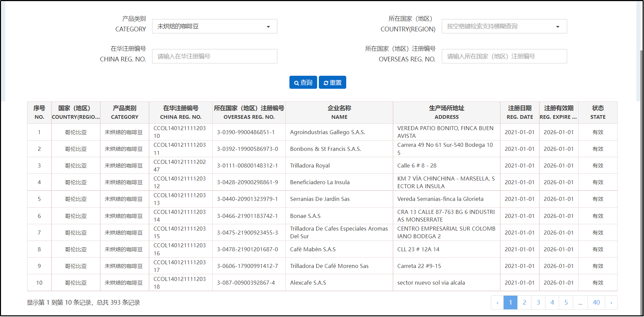Viewport: 644px width, 317px height.
Task: Click China reg no ending 1203 18
Action: [x=179, y=283]
